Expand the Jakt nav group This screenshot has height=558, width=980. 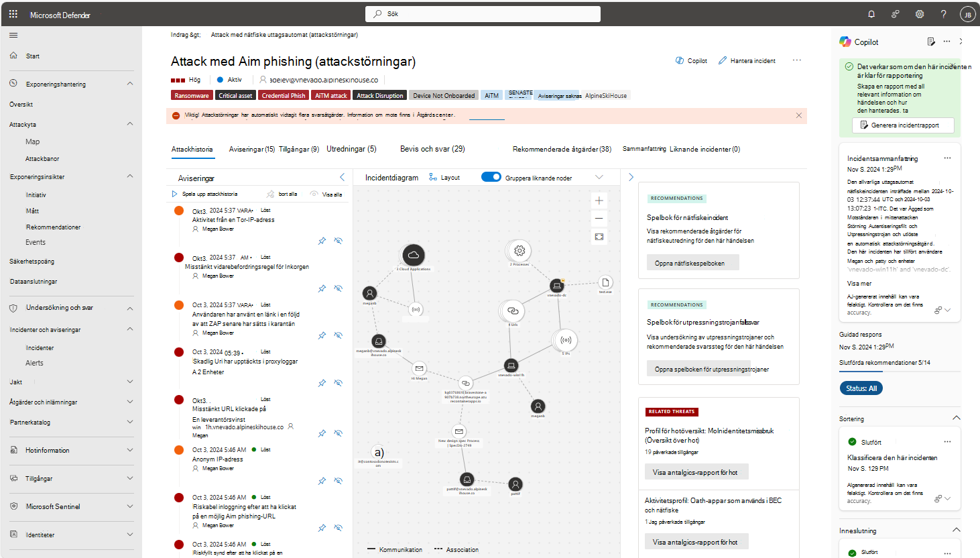(x=130, y=382)
